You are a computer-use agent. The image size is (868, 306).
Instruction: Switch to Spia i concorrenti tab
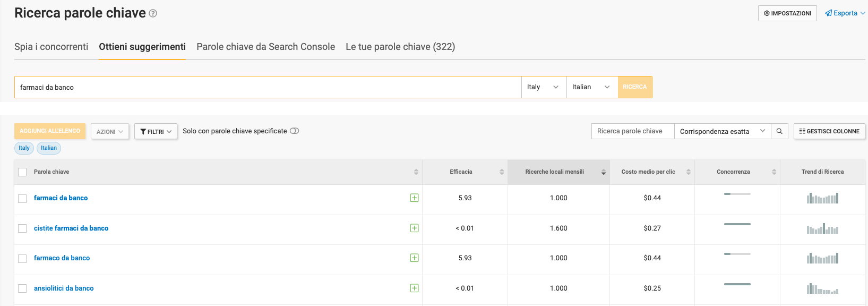tap(51, 47)
